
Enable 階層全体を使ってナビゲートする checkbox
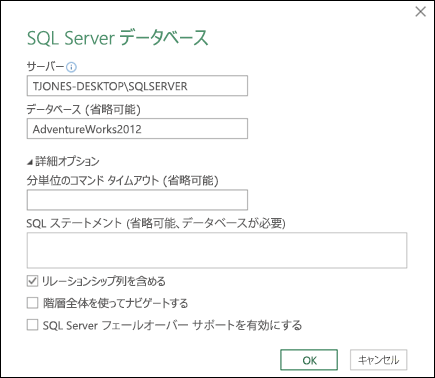(x=32, y=303)
